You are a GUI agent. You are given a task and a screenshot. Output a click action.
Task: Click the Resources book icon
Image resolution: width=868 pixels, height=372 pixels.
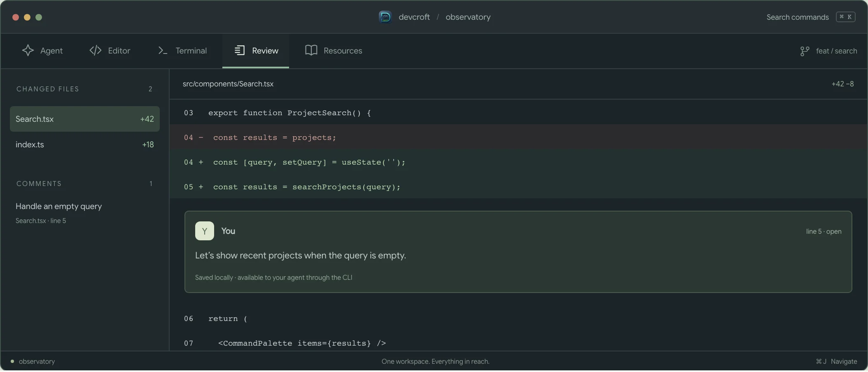tap(311, 51)
